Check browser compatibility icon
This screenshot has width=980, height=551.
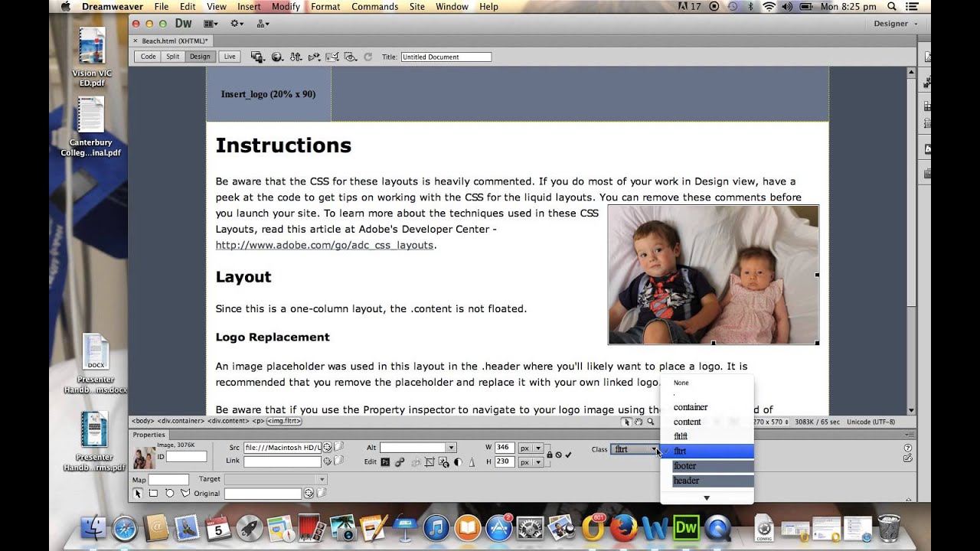[x=332, y=57]
